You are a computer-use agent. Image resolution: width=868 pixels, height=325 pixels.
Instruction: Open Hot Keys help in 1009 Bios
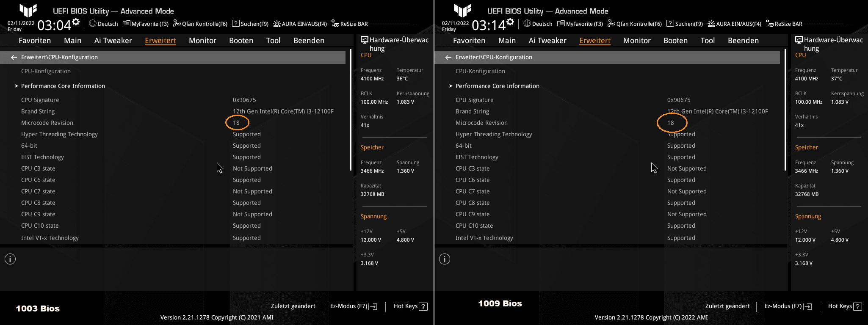pyautogui.click(x=845, y=306)
